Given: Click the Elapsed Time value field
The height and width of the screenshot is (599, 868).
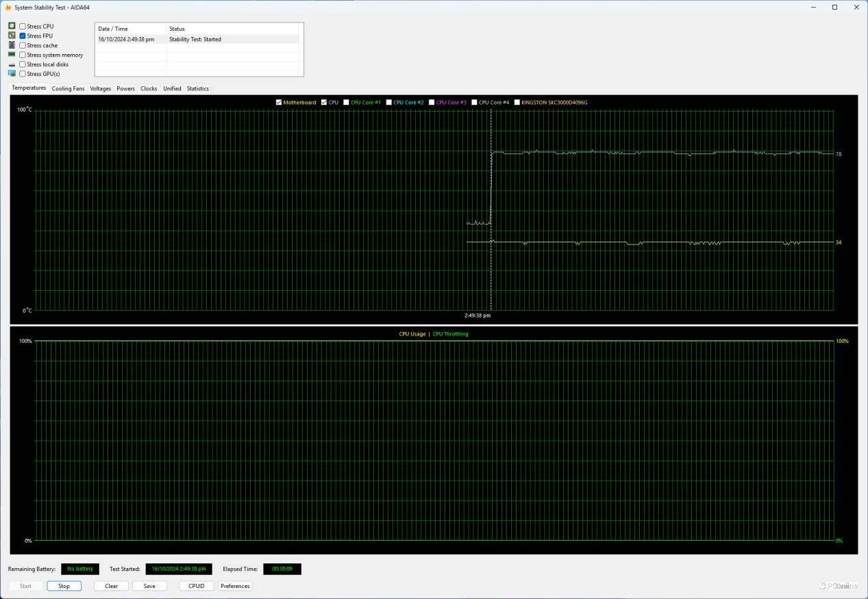Looking at the screenshot, I should [x=282, y=569].
